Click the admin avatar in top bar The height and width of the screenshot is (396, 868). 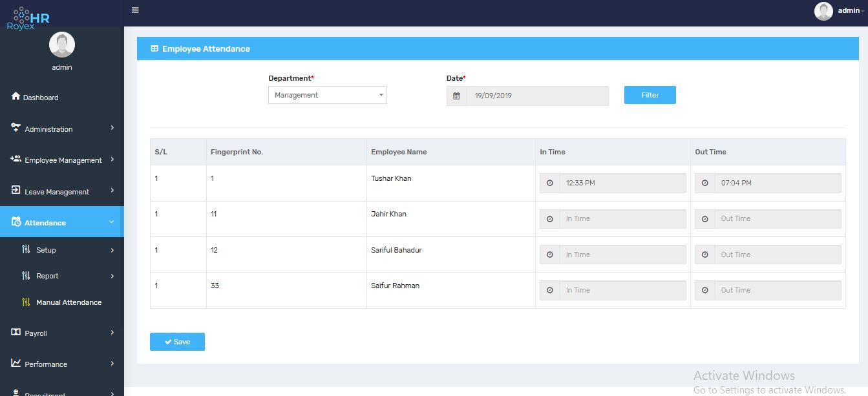point(823,11)
